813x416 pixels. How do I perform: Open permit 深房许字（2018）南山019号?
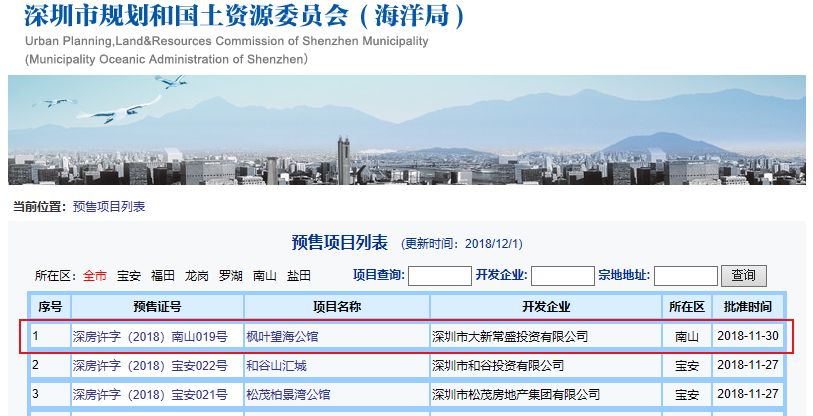tap(150, 337)
